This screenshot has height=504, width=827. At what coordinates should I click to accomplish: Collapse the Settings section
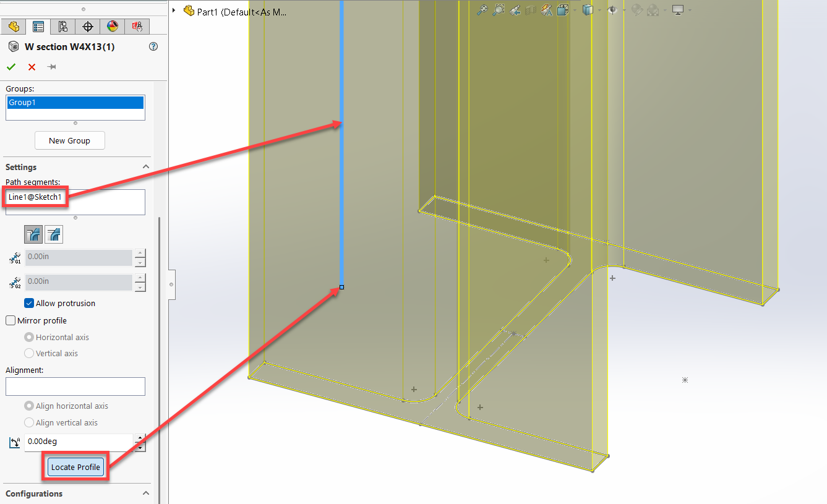(x=146, y=166)
